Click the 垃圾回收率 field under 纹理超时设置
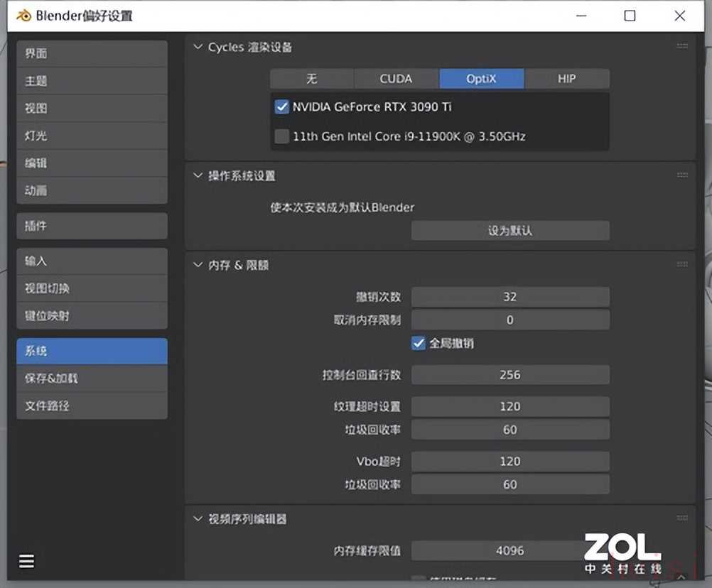The image size is (712, 588). (510, 430)
